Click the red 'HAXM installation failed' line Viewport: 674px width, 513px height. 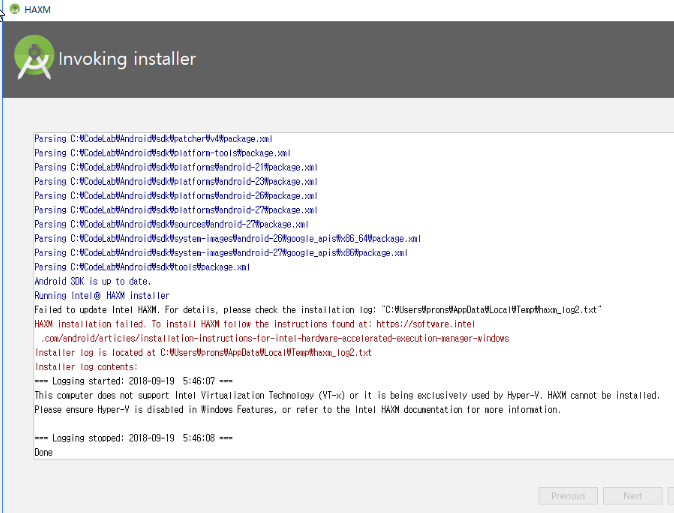[255, 324]
